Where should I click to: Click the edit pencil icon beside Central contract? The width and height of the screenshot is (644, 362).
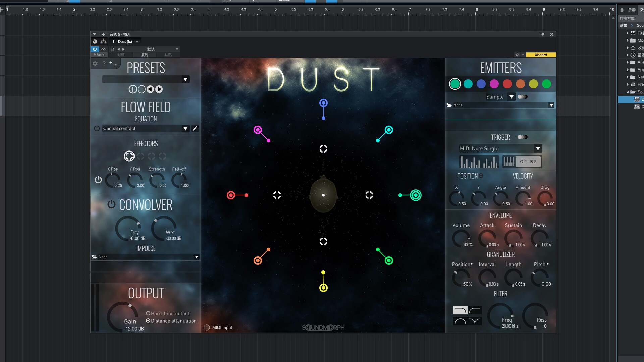pyautogui.click(x=195, y=128)
